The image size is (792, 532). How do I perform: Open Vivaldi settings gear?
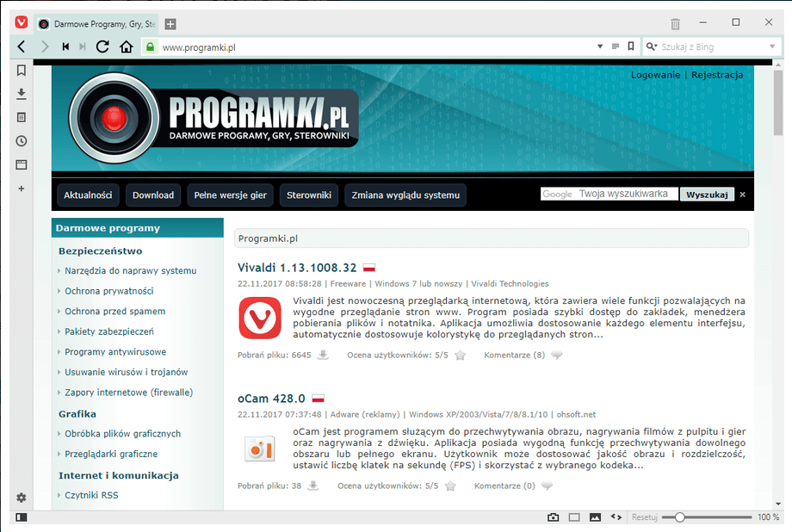point(22,498)
